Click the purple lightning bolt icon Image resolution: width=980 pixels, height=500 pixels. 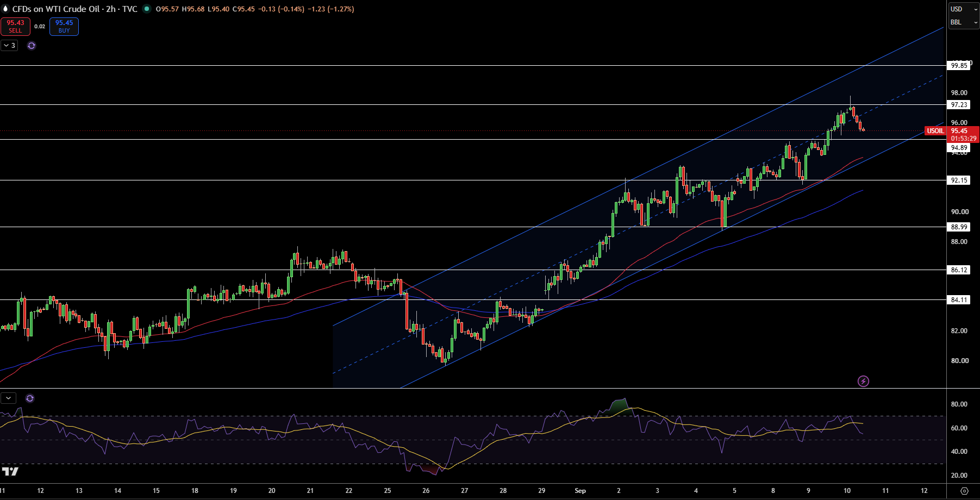(863, 381)
